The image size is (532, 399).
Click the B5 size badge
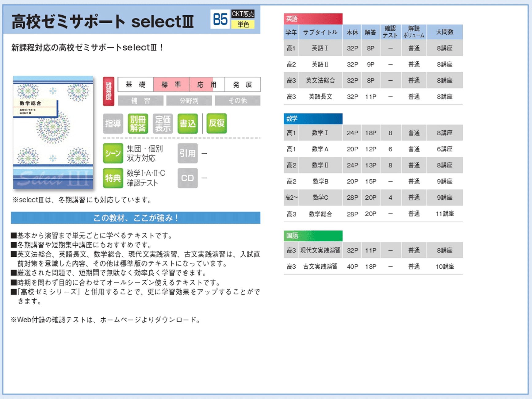click(220, 19)
